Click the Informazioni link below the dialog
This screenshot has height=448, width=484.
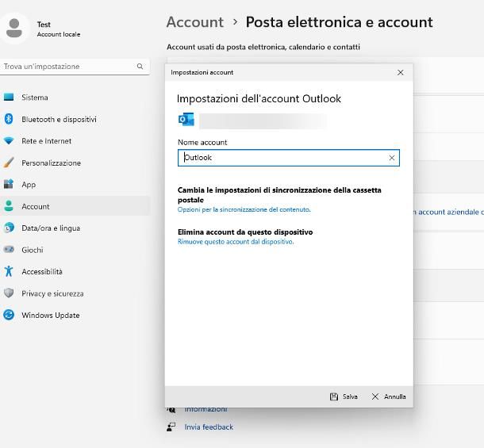pyautogui.click(x=206, y=410)
